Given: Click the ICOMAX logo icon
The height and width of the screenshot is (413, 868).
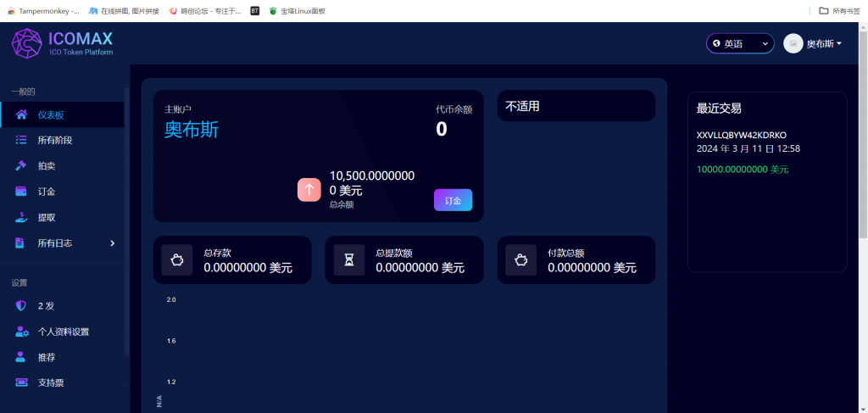Looking at the screenshot, I should [x=27, y=43].
